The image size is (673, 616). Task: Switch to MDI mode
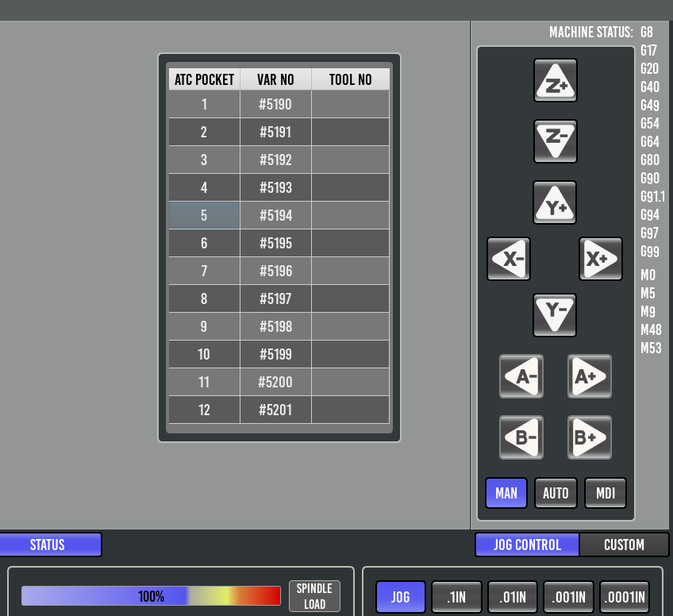(606, 493)
